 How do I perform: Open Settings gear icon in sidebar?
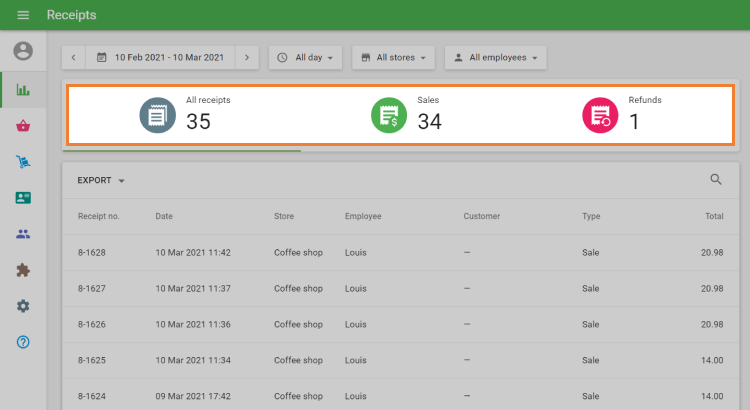(x=23, y=306)
